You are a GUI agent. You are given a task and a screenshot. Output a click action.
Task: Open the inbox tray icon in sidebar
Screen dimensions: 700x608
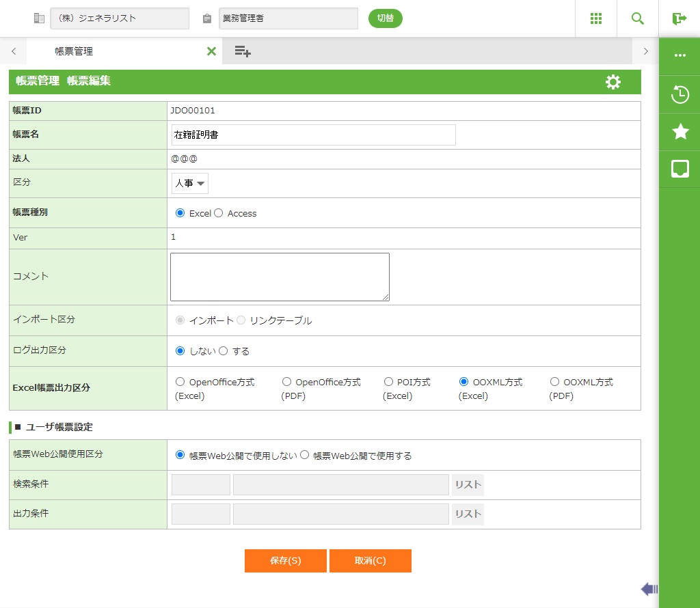[679, 169]
